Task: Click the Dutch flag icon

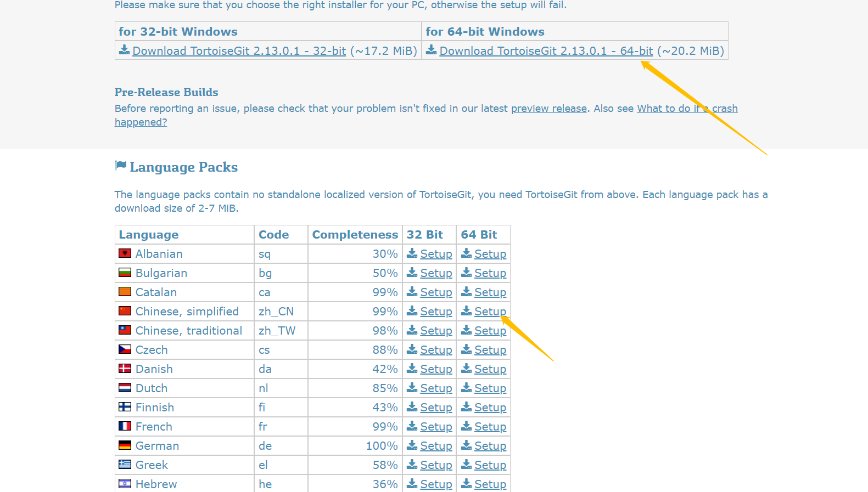Action: pyautogui.click(x=125, y=388)
